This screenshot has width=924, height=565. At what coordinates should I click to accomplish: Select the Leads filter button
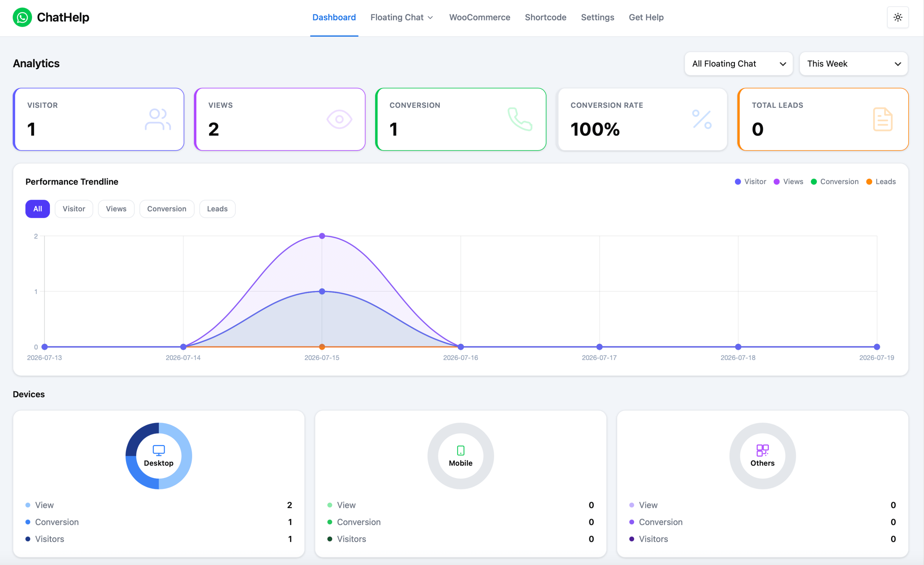217,209
